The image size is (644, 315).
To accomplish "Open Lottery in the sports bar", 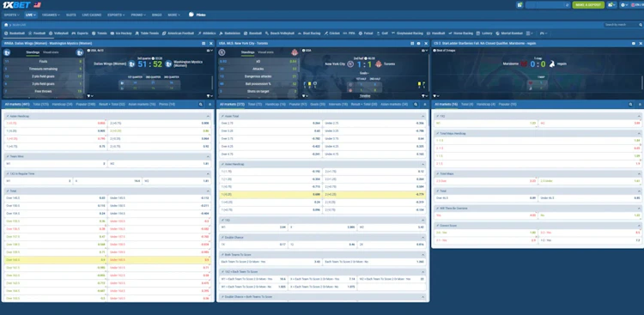I will tap(484, 33).
